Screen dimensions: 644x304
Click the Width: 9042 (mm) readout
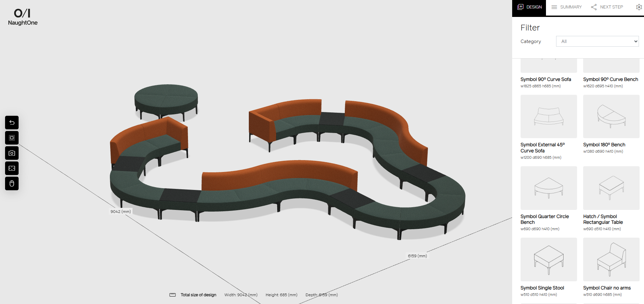pyautogui.click(x=241, y=295)
